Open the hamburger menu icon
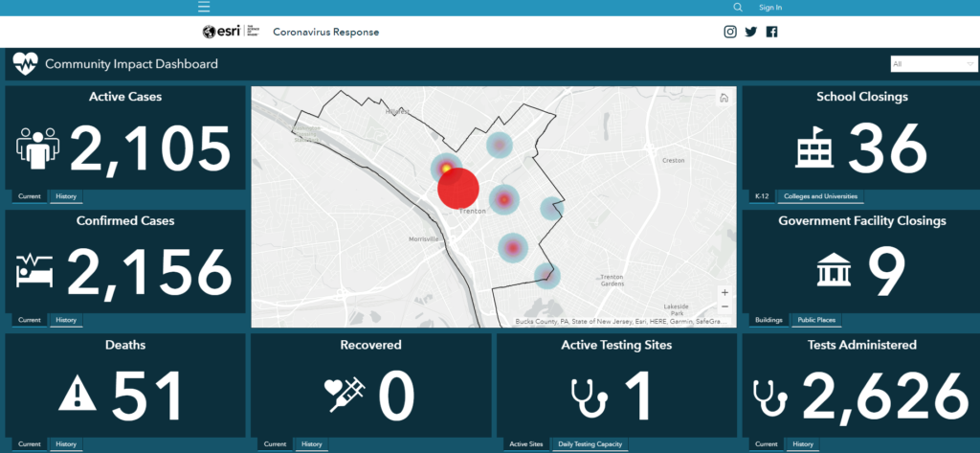 [204, 8]
